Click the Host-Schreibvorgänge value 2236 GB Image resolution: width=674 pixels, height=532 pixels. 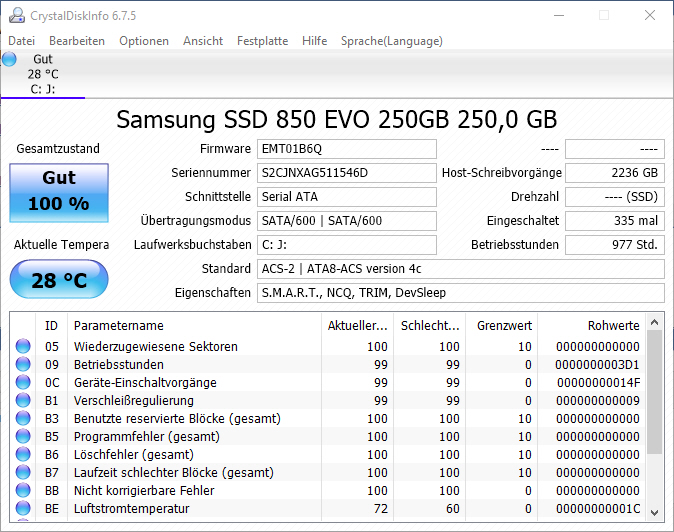coord(615,173)
